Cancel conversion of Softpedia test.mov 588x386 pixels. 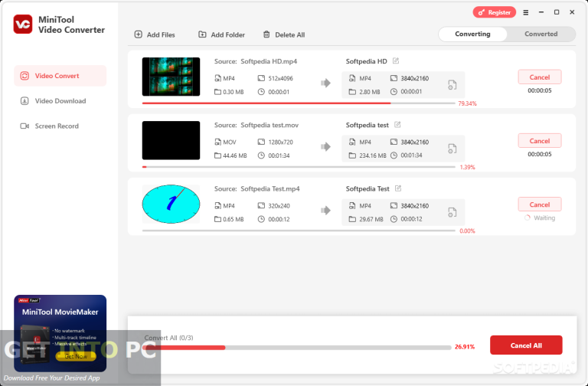540,141
